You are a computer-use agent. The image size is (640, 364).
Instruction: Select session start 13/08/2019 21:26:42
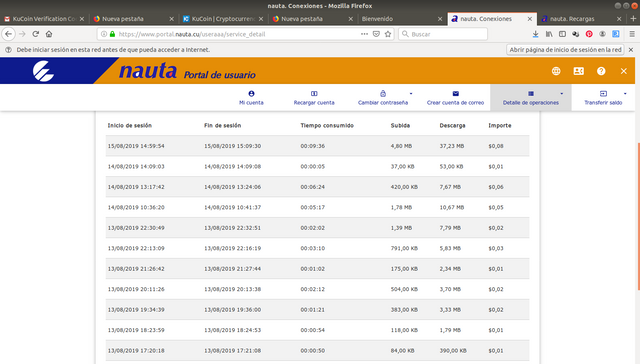(136, 269)
